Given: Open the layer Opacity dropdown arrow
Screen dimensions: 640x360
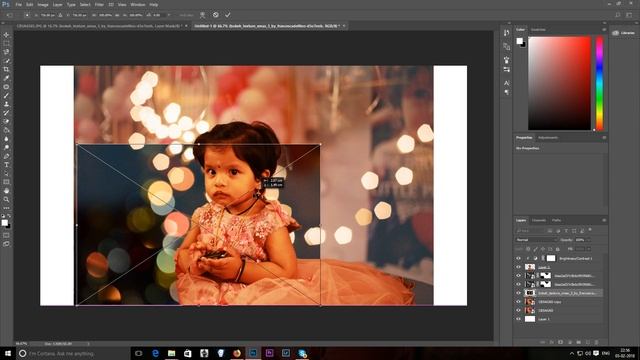Looking at the screenshot, I should coord(589,240).
